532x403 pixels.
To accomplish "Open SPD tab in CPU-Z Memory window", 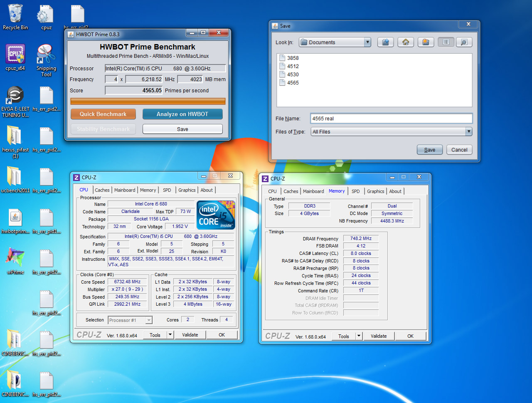I will click(355, 191).
